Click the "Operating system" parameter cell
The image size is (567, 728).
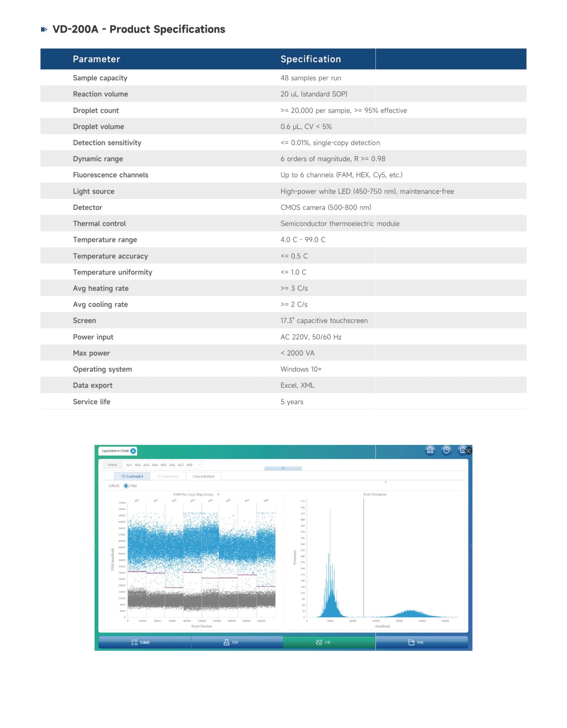click(102, 369)
